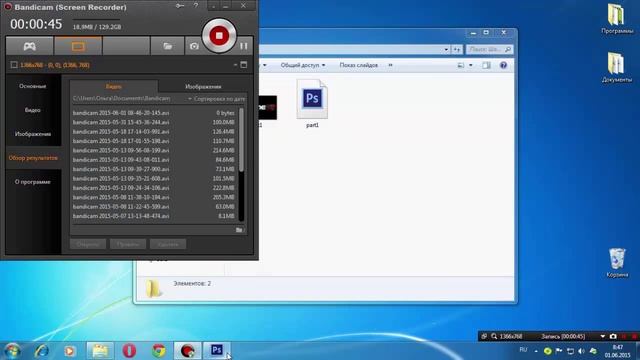Screen dimensions: 640x360
Task: Stop the Bandicam recording with the red button
Action: coord(219,36)
